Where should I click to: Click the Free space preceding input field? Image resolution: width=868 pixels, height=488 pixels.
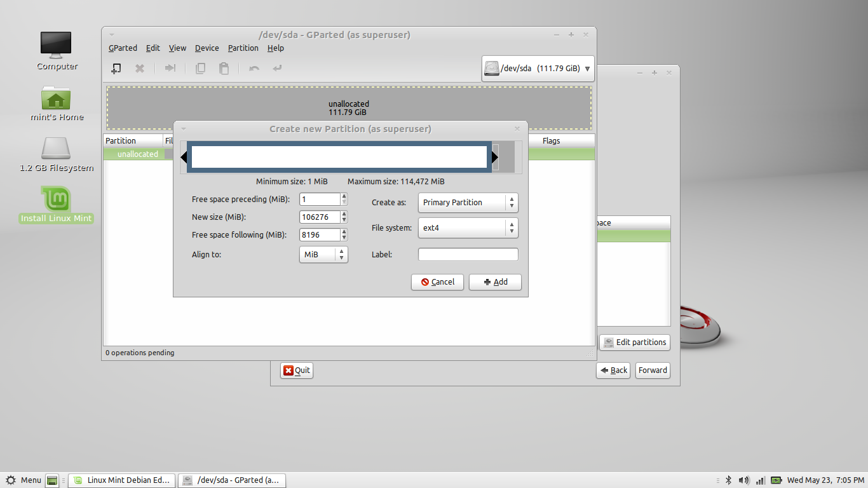pyautogui.click(x=320, y=200)
